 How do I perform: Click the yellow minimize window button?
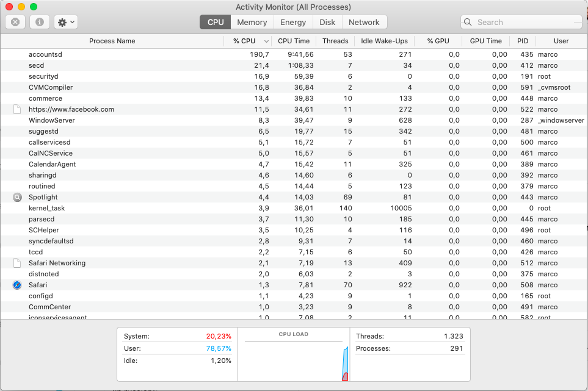[21, 7]
